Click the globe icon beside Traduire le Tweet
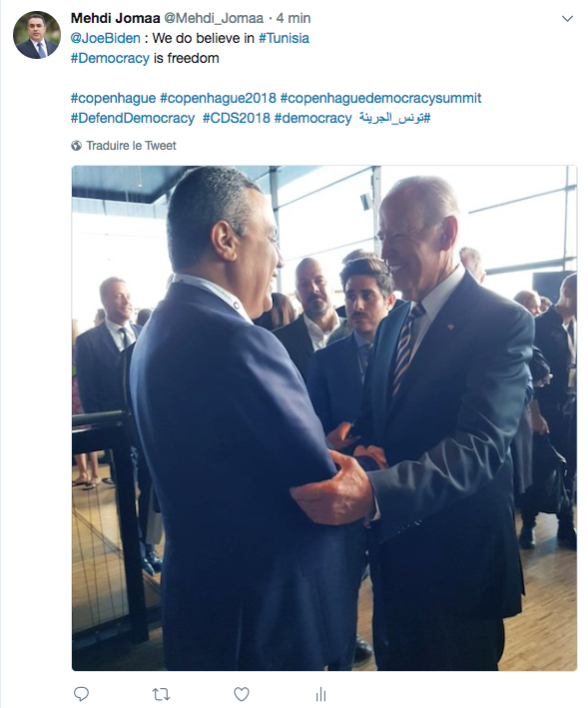This screenshot has height=708, width=588. (x=76, y=146)
